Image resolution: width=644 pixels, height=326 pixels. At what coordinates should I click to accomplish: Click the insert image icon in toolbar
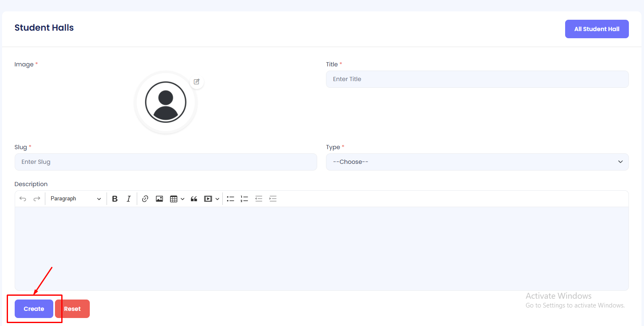tap(159, 199)
